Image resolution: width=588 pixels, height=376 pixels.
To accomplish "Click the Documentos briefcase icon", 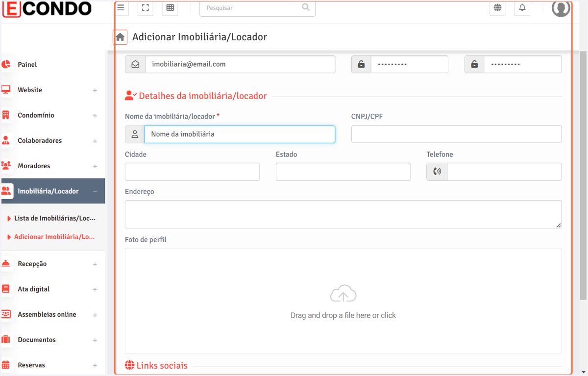I will tap(6, 340).
